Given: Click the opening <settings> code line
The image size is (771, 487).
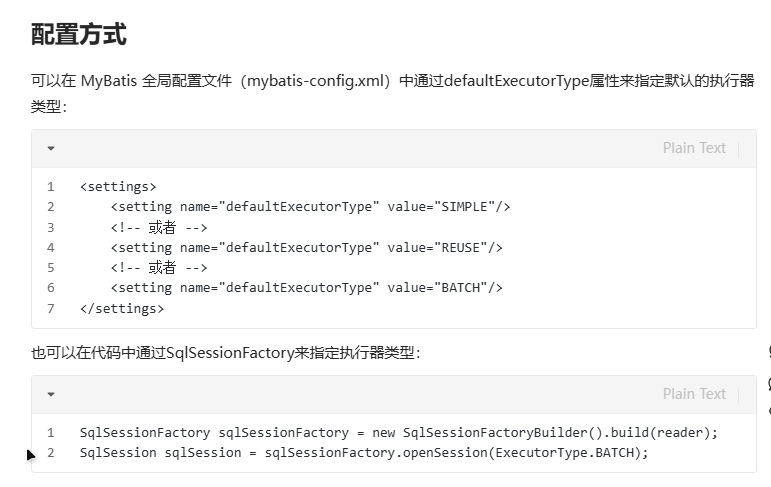Looking at the screenshot, I should tap(118, 186).
